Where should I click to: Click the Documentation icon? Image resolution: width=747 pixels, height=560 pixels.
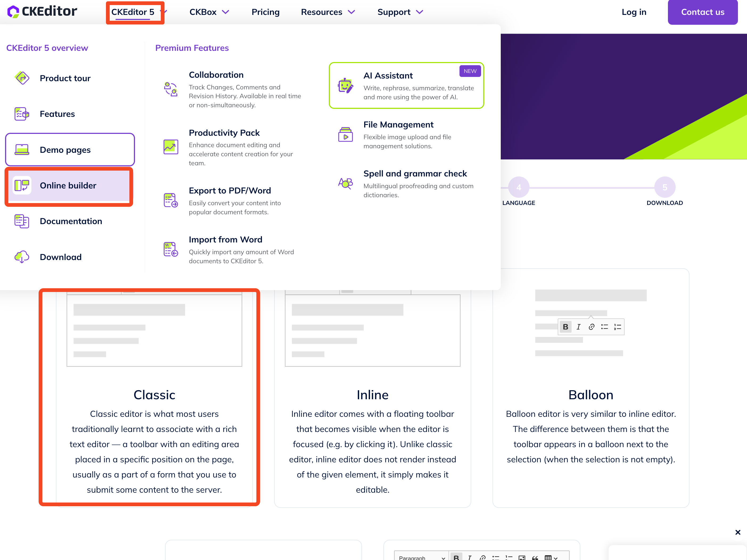pyautogui.click(x=22, y=221)
